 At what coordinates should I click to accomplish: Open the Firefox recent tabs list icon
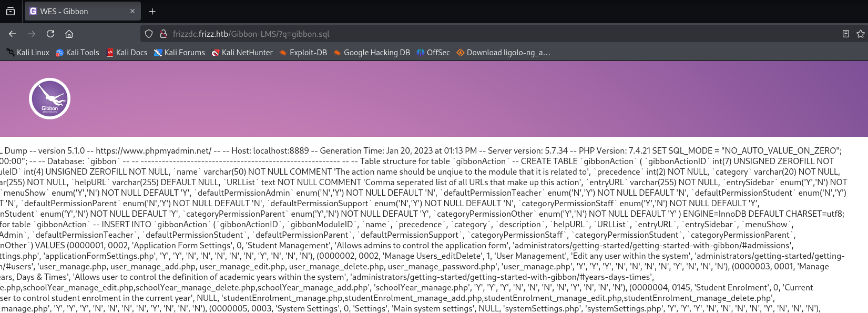point(11,11)
